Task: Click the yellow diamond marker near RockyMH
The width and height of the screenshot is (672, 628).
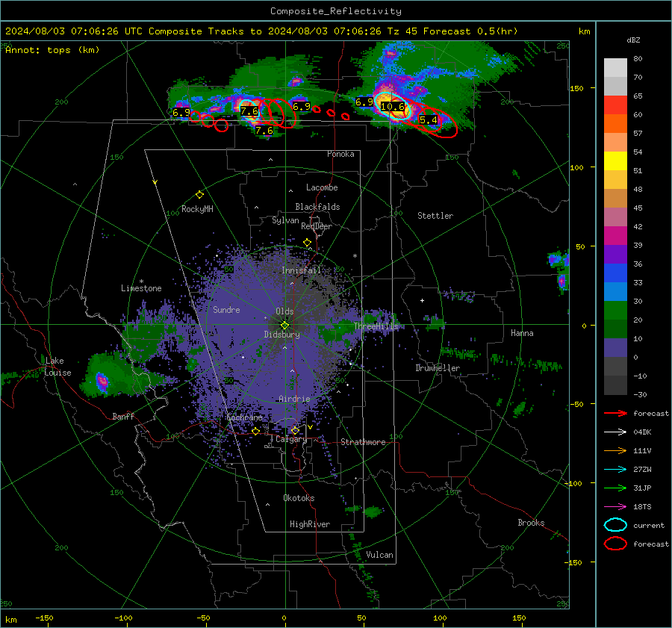Action: (199, 195)
